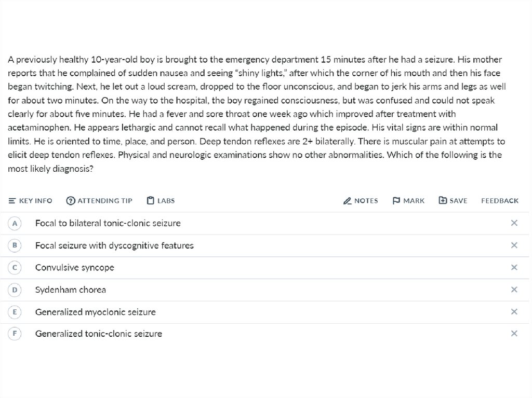Save this question

pos(453,201)
